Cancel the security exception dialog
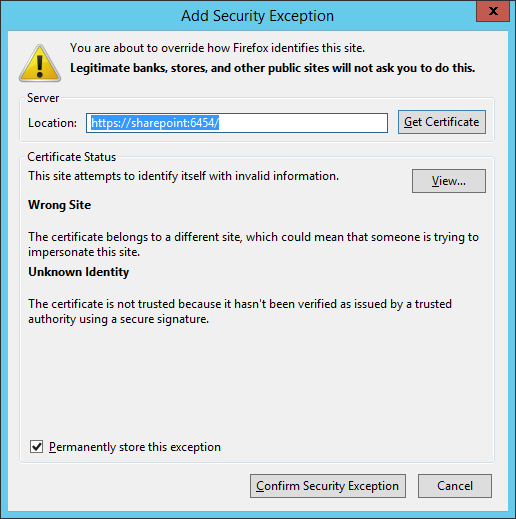Image resolution: width=516 pixels, height=519 pixels. point(455,486)
